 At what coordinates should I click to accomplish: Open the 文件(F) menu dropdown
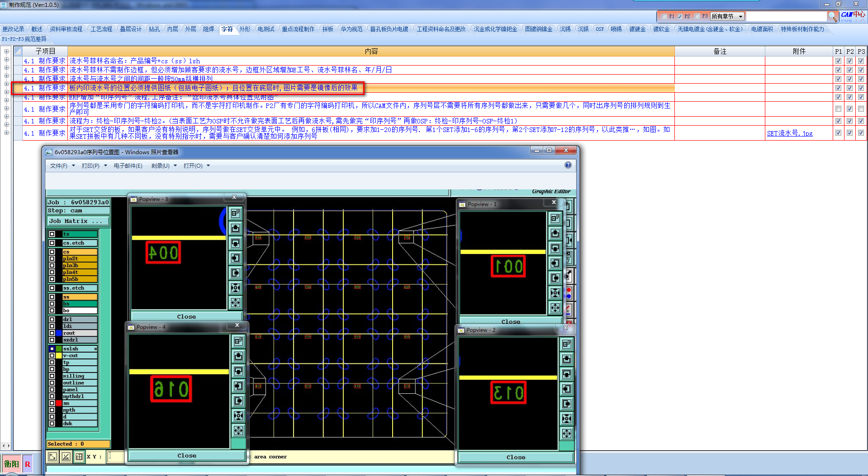(x=62, y=166)
